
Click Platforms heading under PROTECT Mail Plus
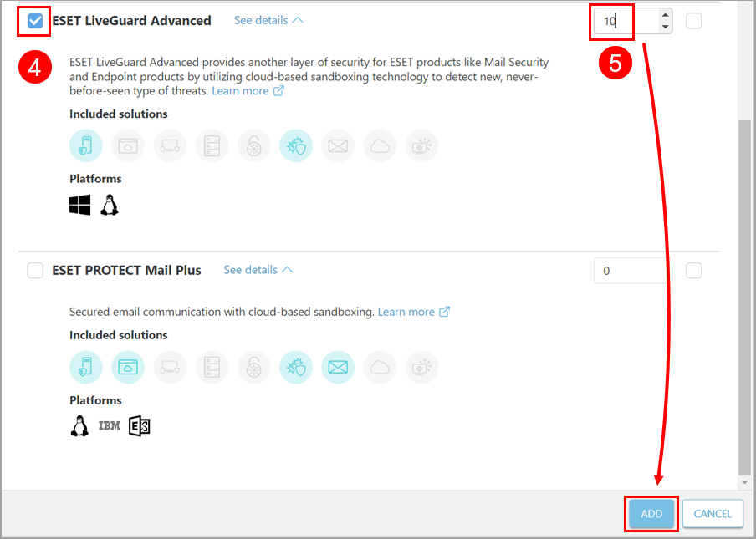click(x=95, y=400)
